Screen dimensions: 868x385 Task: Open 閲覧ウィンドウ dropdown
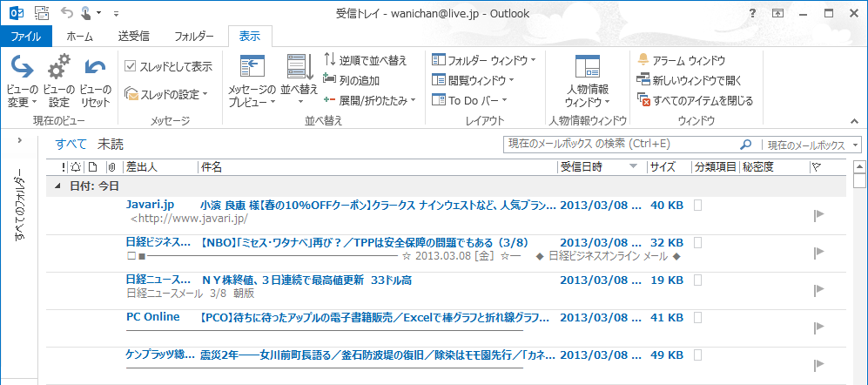(x=474, y=80)
